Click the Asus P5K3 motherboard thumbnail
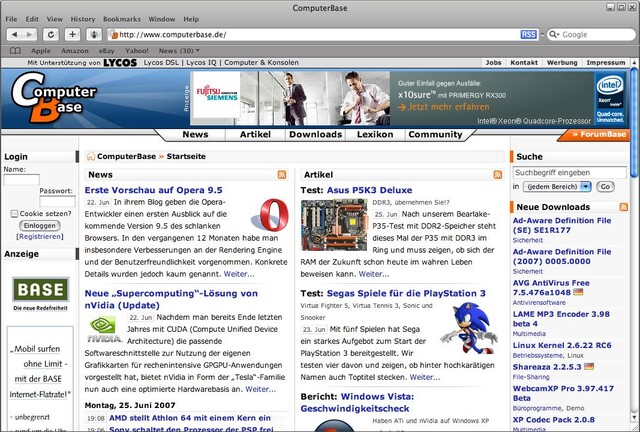Viewport: 640px width, 432px height. (x=334, y=225)
